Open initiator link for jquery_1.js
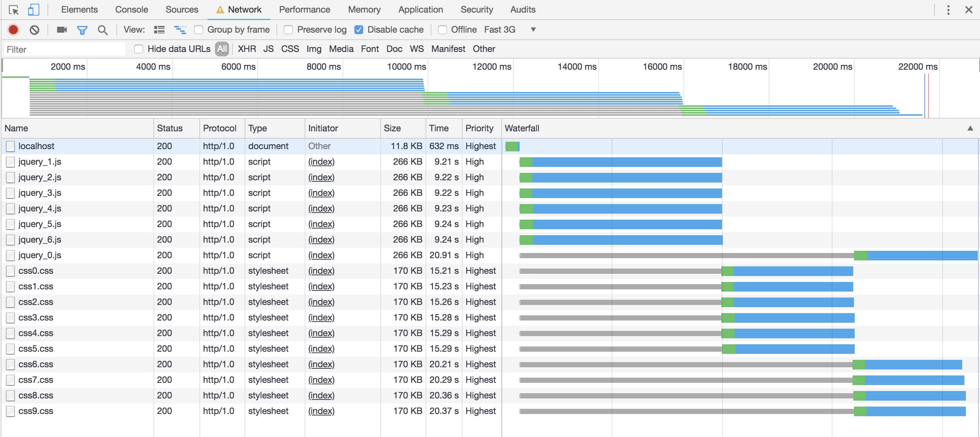Image resolution: width=980 pixels, height=437 pixels. click(x=321, y=162)
